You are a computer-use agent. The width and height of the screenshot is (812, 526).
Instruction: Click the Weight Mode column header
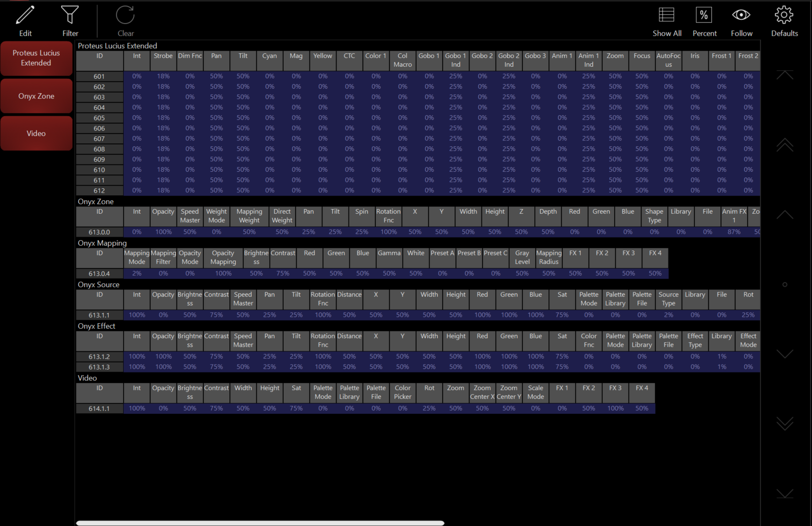click(216, 216)
